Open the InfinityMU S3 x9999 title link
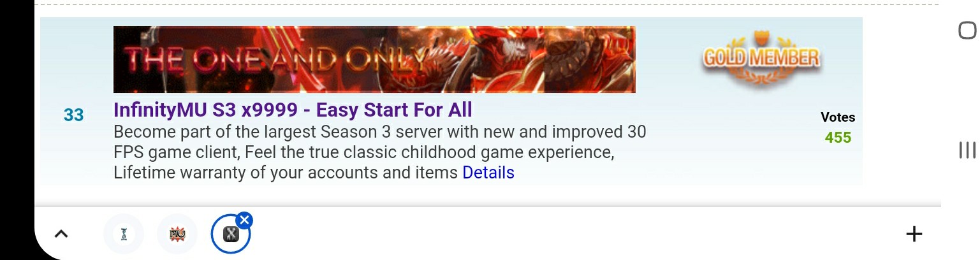This screenshot has height=260, width=980. coord(293,110)
